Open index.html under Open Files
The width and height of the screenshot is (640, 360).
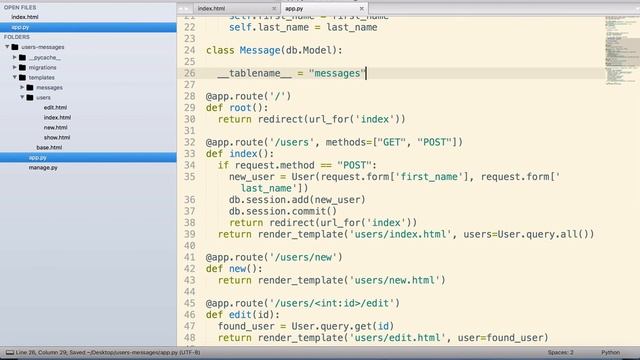click(x=24, y=17)
